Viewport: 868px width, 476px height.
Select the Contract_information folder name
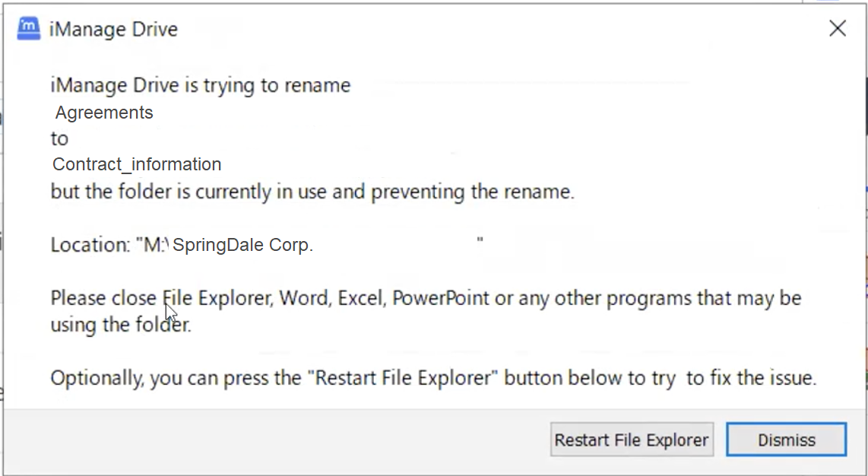point(137,164)
